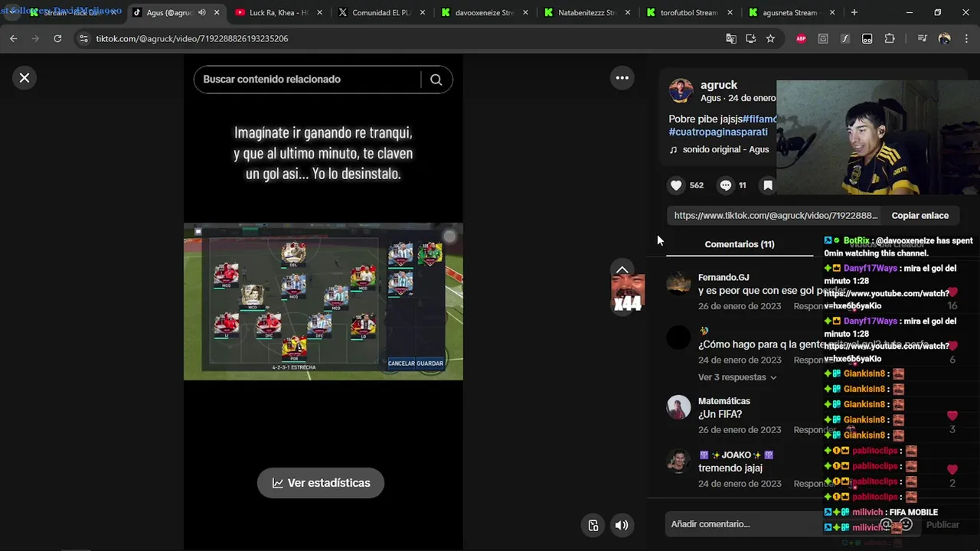Close the TikTok video viewer
The width and height of the screenshot is (980, 551).
coord(24,78)
